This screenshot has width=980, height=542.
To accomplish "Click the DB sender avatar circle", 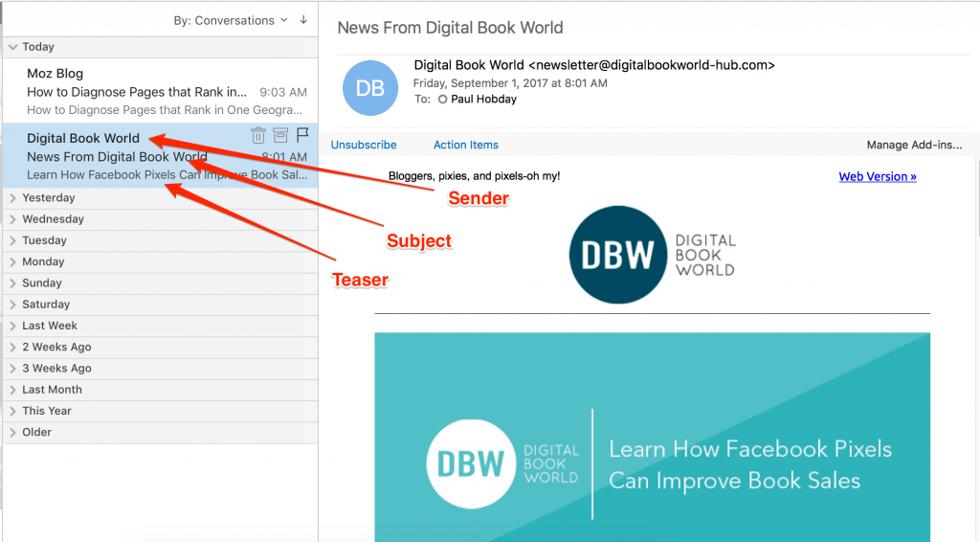I will (370, 88).
